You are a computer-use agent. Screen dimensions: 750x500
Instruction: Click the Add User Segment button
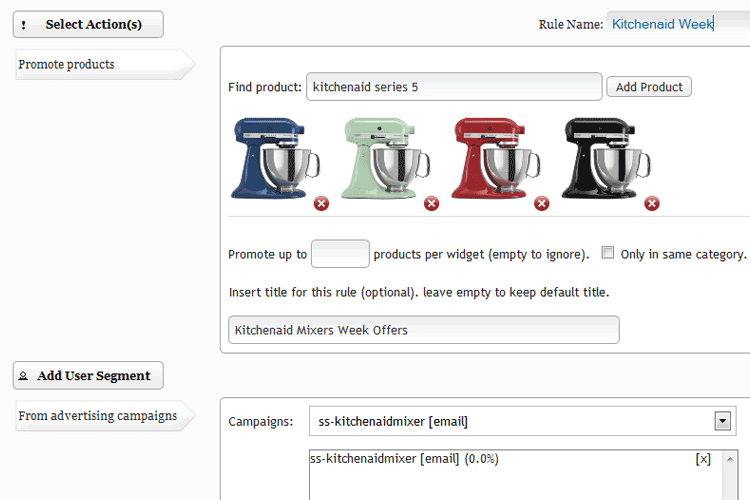tap(88, 376)
